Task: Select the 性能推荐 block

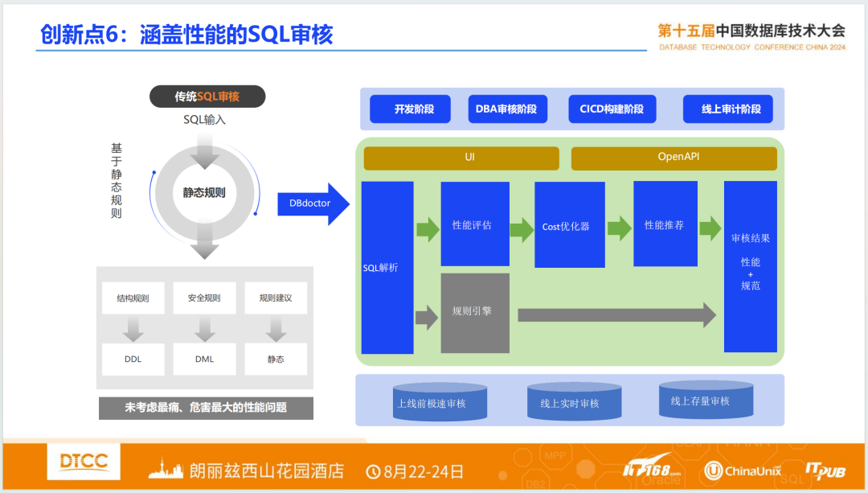Action: [665, 224]
